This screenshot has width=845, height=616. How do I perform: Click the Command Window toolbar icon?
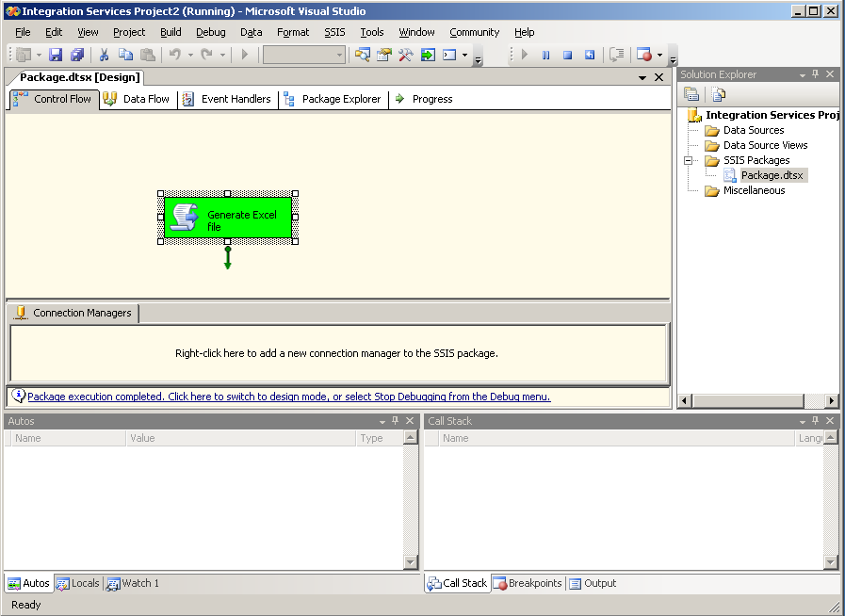pos(449,55)
